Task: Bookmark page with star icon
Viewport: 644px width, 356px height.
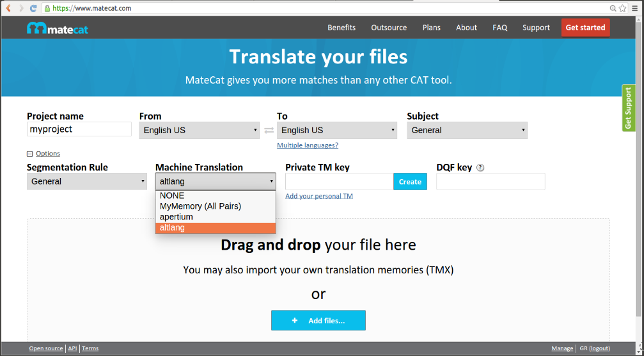Action: (x=623, y=8)
